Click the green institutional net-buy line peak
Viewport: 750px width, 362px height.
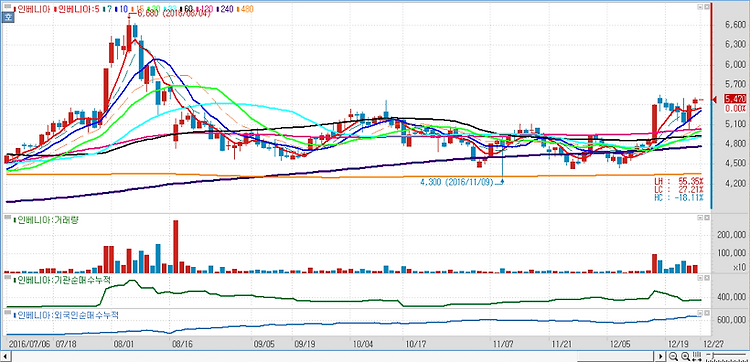(x=132, y=282)
